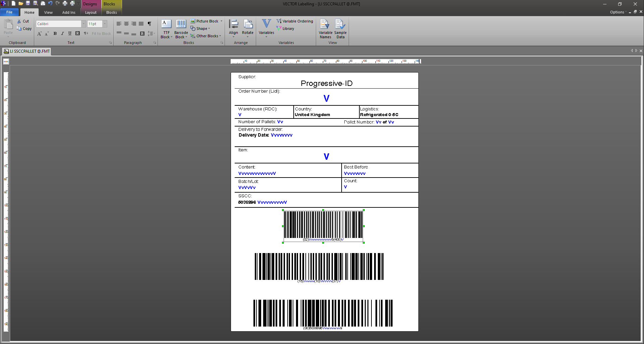
Task: Open line spacing dropdown
Action: pyautogui.click(x=151, y=34)
